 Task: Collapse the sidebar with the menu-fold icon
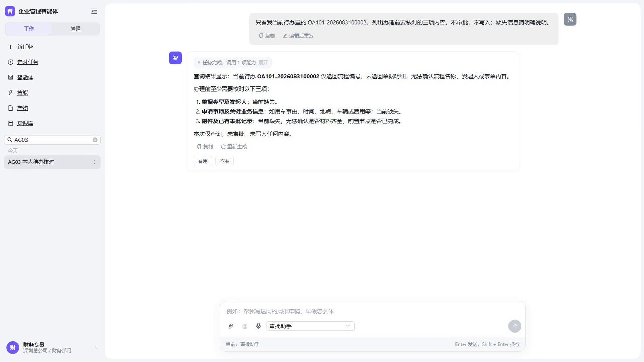click(x=94, y=11)
